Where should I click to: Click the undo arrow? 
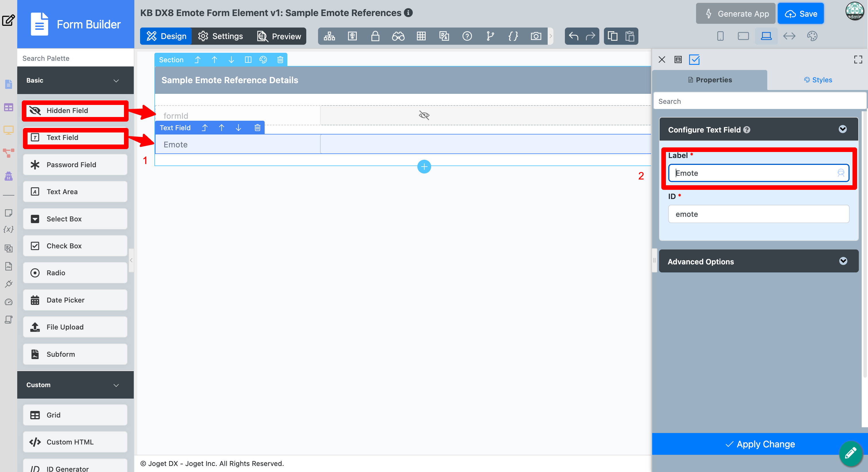(x=573, y=36)
